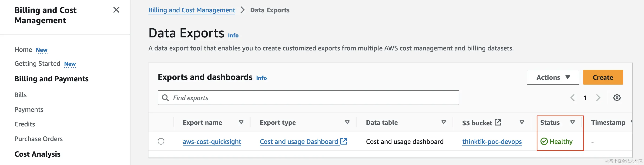This screenshot has height=165, width=644.
Task: Open Bills in the sidebar
Action: pos(20,95)
